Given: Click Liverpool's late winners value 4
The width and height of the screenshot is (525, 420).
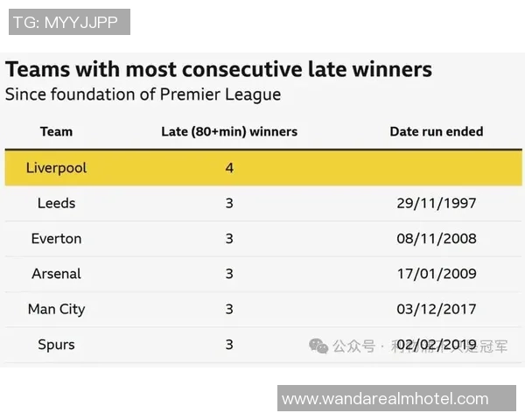Looking at the screenshot, I should (229, 167).
